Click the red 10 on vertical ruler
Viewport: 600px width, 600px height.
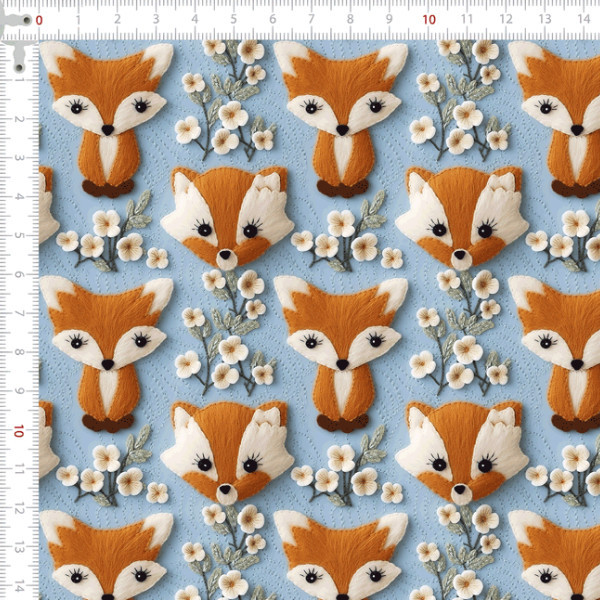18,431
